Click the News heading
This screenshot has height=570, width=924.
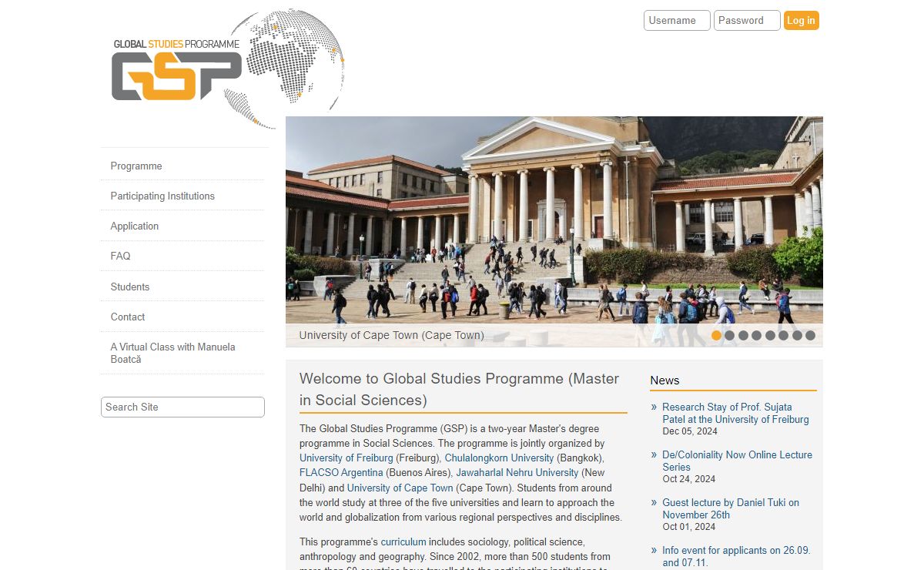665,380
